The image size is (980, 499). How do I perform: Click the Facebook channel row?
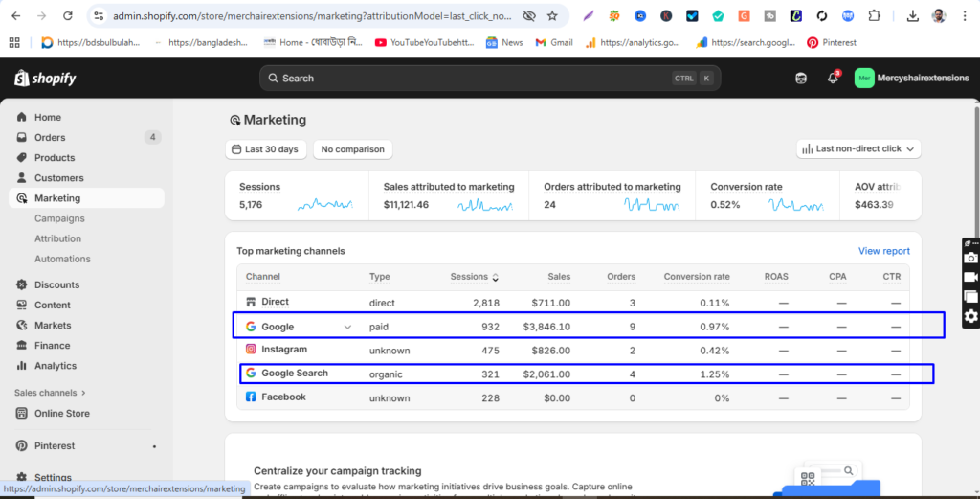click(x=573, y=397)
